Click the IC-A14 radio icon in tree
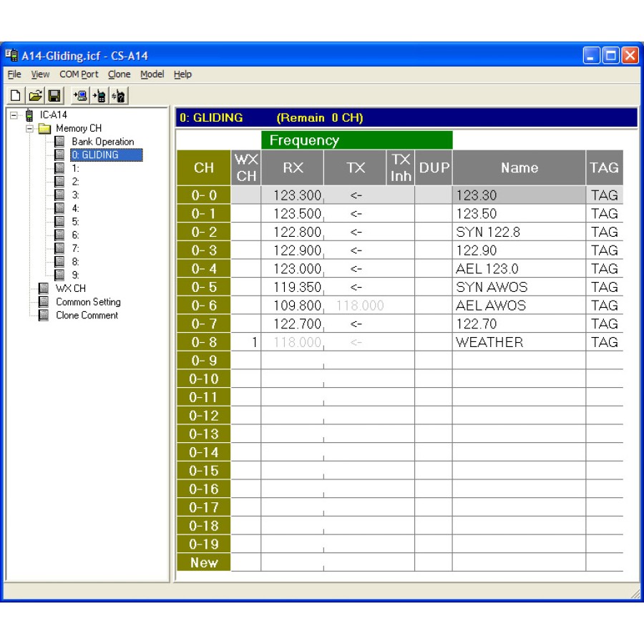 (x=29, y=115)
